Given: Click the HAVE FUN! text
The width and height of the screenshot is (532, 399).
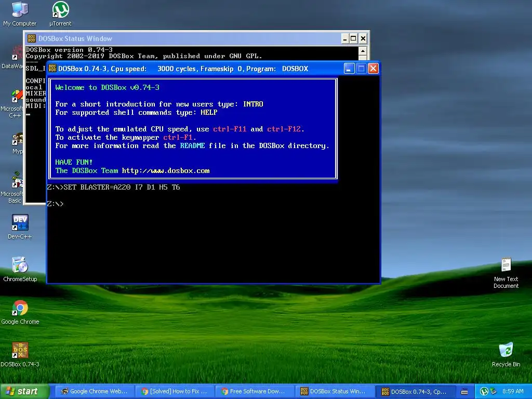Looking at the screenshot, I should (74, 162).
